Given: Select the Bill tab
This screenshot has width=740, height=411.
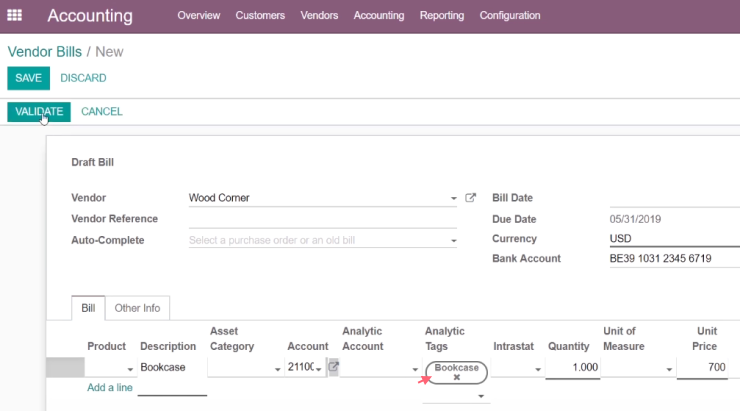Looking at the screenshot, I should (x=88, y=308).
